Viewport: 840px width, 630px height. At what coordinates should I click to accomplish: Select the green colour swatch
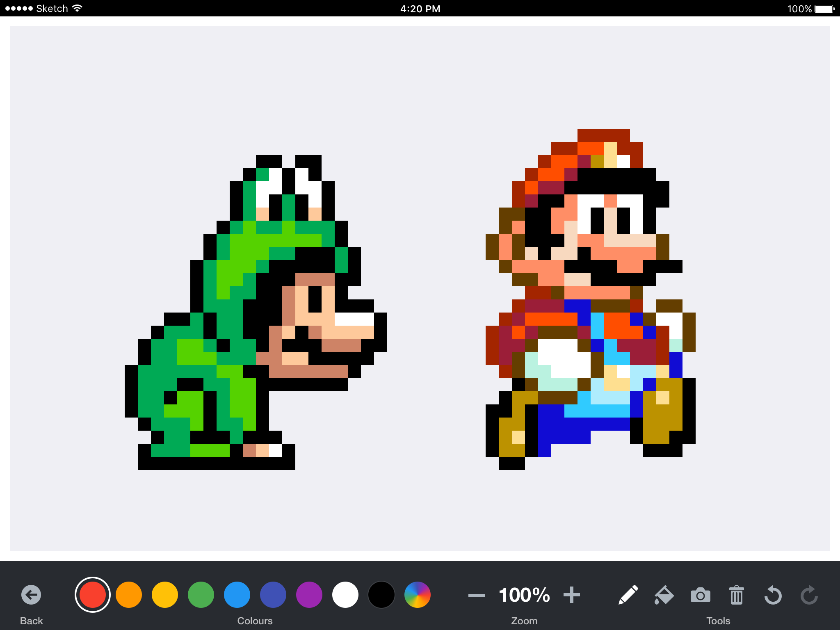[x=201, y=595]
